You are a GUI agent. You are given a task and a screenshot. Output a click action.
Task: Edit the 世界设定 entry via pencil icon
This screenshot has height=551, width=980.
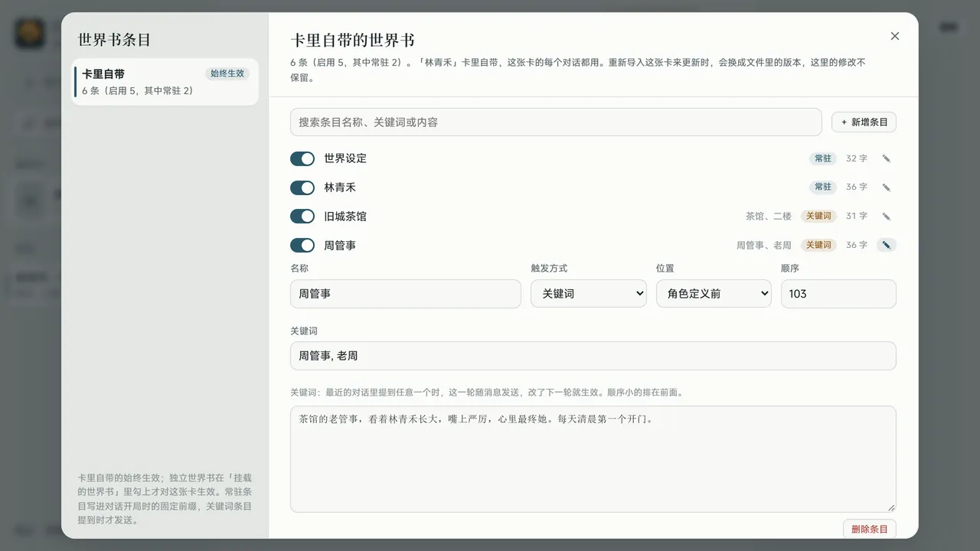click(887, 158)
